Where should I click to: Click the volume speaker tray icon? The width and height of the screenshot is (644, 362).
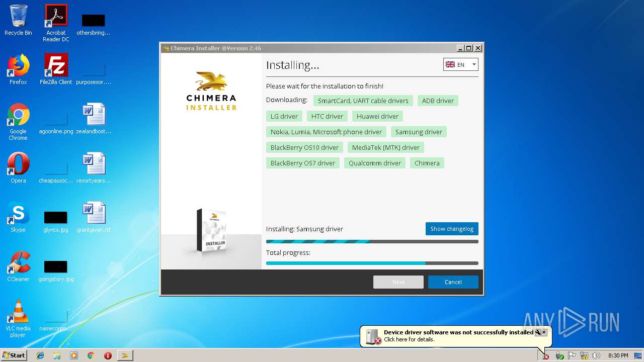pos(597,355)
